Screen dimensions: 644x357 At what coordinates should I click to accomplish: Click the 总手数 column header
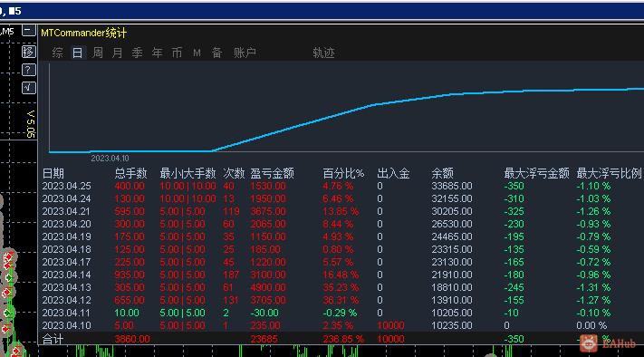(x=130, y=173)
